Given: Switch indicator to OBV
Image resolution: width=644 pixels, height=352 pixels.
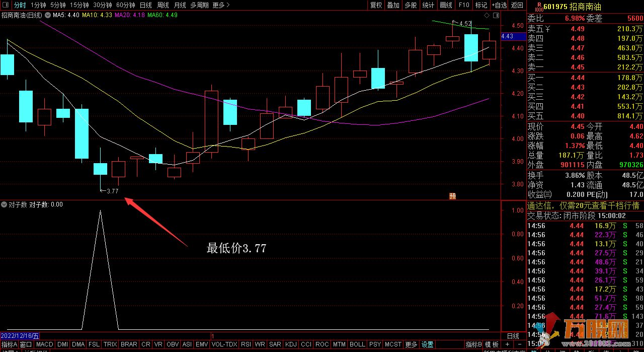Looking at the screenshot, I should click(173, 344).
